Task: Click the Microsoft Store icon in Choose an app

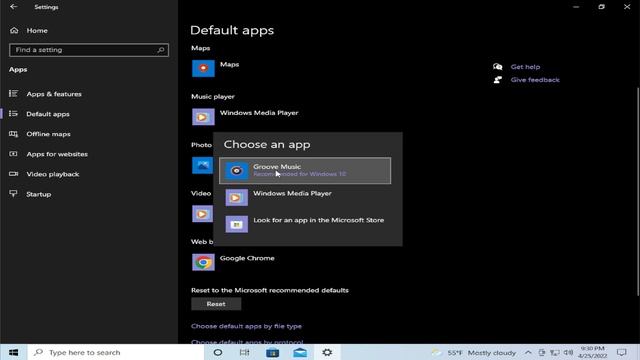Action: [236, 224]
